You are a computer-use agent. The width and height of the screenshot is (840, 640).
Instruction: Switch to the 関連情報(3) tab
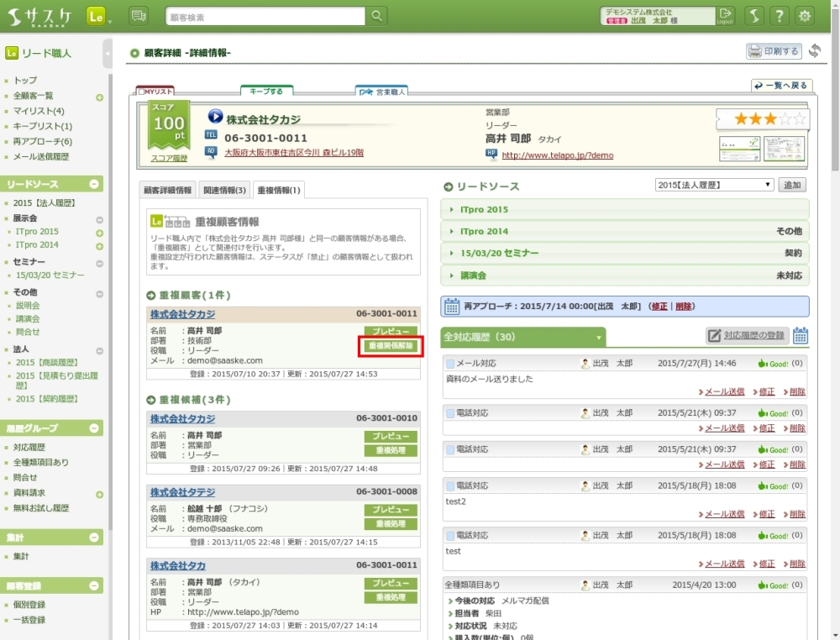[x=224, y=190]
